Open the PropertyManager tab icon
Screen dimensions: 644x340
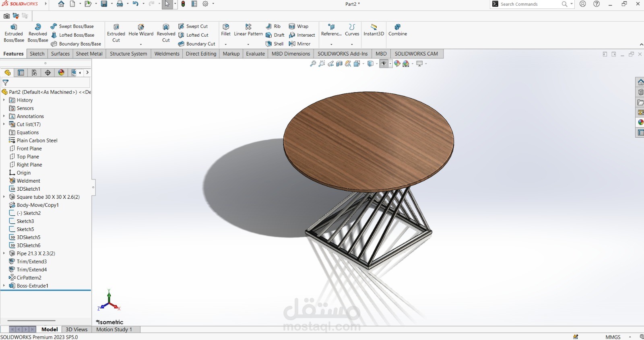21,72
